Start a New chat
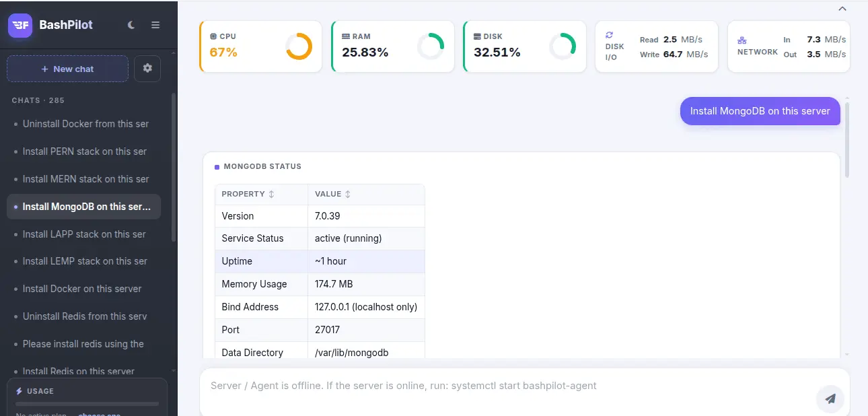 coord(67,69)
